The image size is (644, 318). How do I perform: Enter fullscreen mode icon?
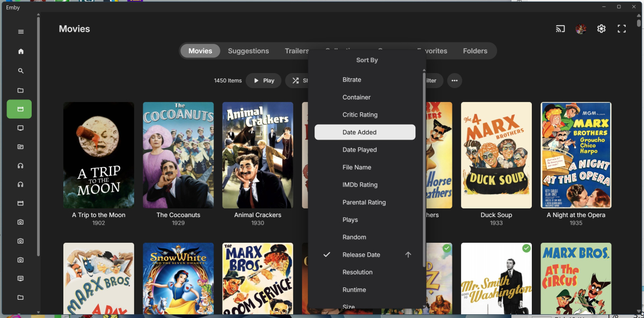[x=621, y=29]
